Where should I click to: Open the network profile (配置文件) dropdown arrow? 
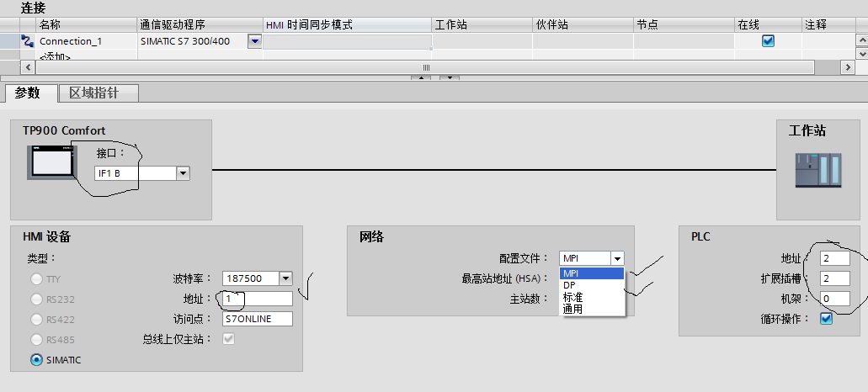point(617,258)
